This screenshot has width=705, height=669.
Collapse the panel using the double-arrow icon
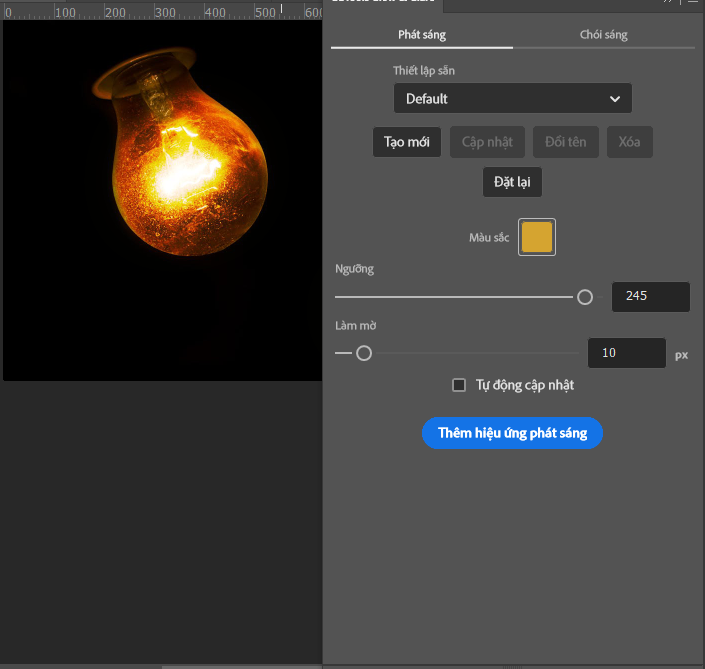tap(668, 3)
